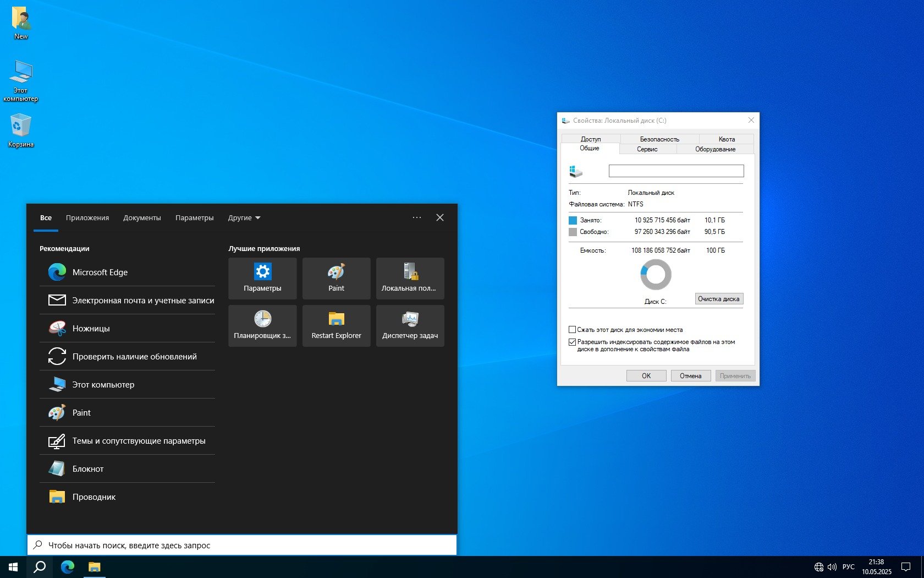Open Параметры tile in top apps

click(262, 278)
